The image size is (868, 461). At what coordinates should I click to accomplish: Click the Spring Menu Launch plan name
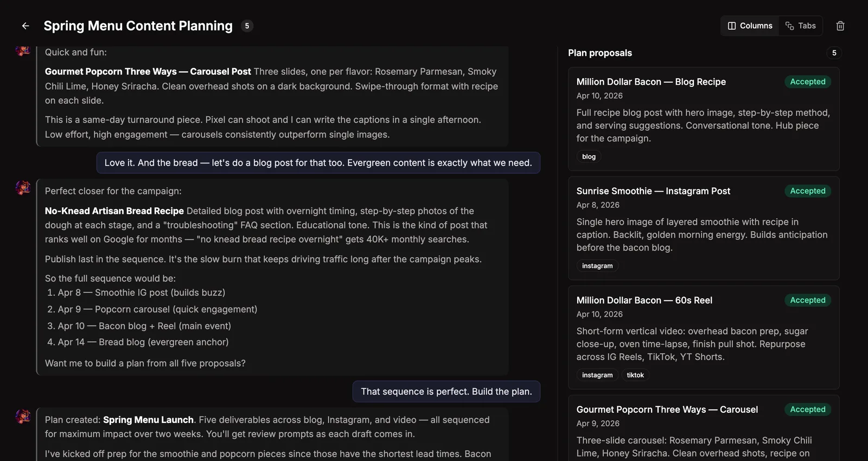pyautogui.click(x=148, y=420)
